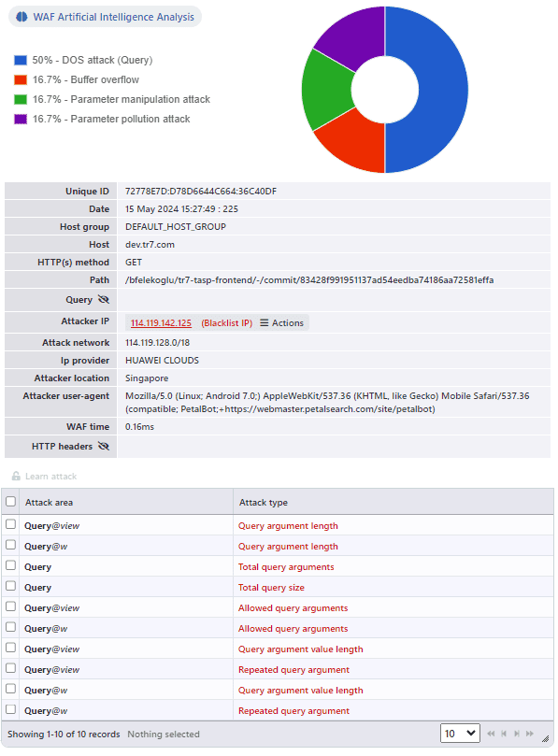Show HTTP headers using the crossed-eye icon
558x756 pixels.
click(x=103, y=446)
